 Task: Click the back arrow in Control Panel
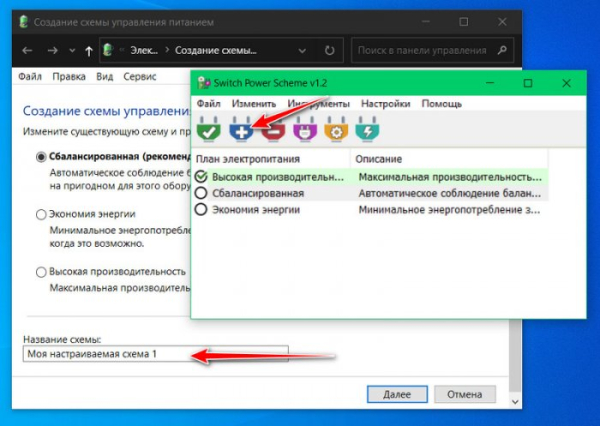pyautogui.click(x=27, y=49)
